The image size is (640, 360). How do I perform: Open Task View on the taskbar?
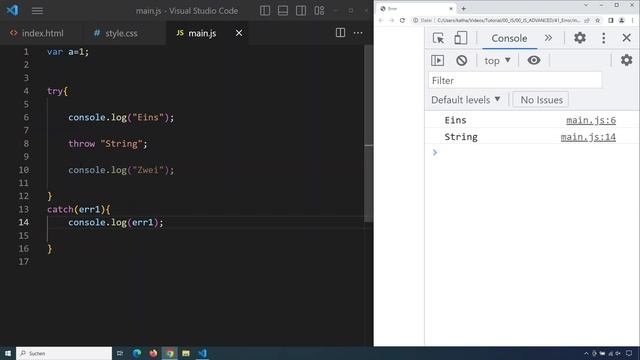(120, 353)
